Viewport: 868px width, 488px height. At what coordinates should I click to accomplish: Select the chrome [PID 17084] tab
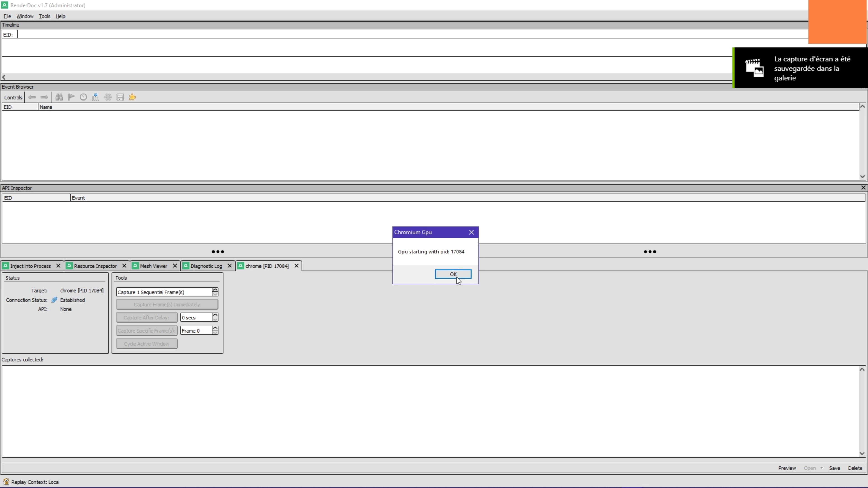267,266
